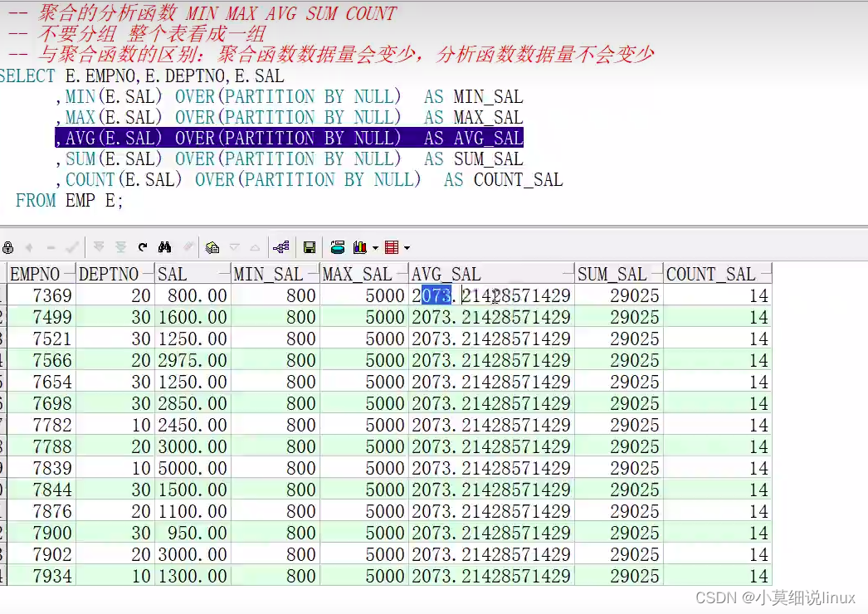This screenshot has height=614, width=868.
Task: Click the SELECT E.EMPNO line in editor
Action: (142, 76)
